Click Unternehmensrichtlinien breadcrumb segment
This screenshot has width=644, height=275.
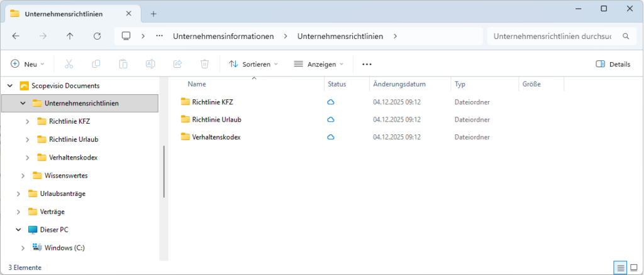(x=340, y=36)
